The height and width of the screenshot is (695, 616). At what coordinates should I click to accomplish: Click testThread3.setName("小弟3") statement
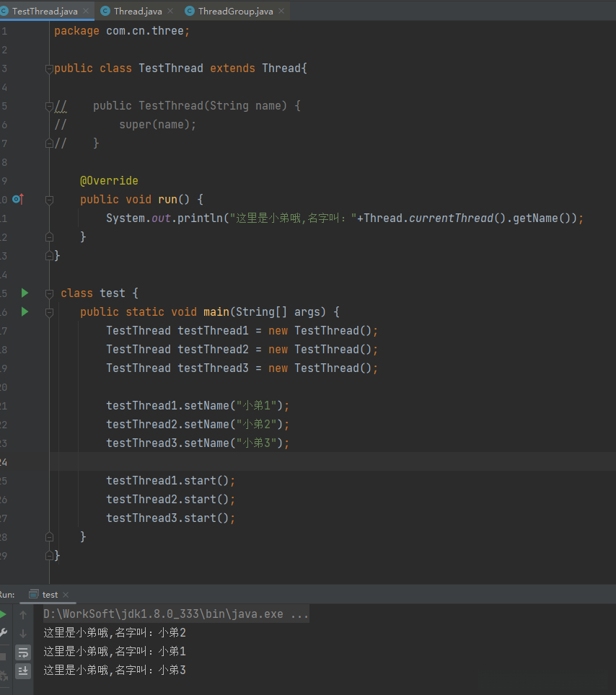coord(198,443)
